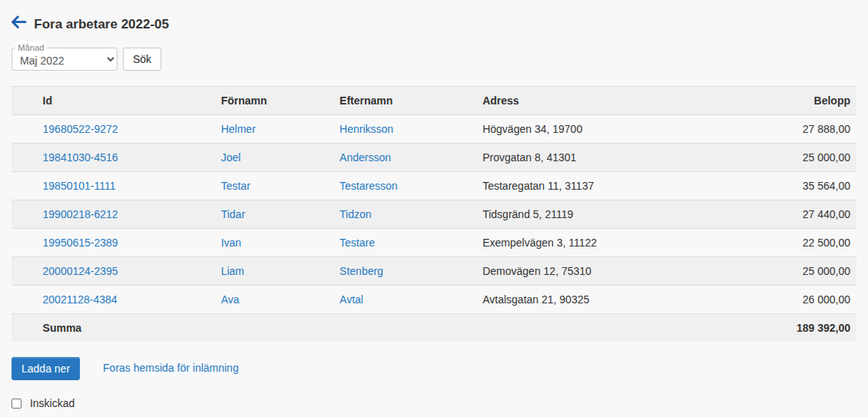The height and width of the screenshot is (417, 868).
Task: Click the Förnamn column header
Action: point(244,101)
